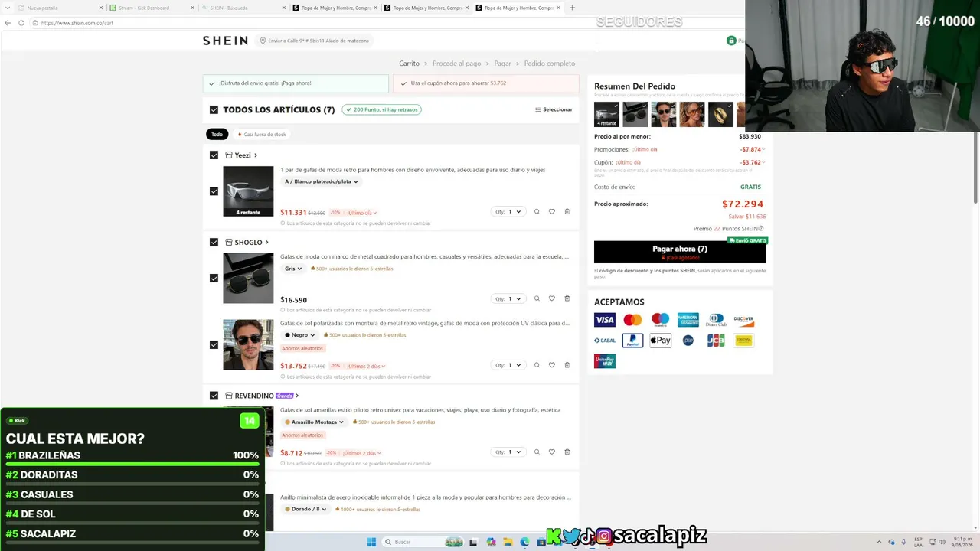
Task: Open the 'A / Blanco plateado/plata' variant dropdown
Action: coord(322,181)
